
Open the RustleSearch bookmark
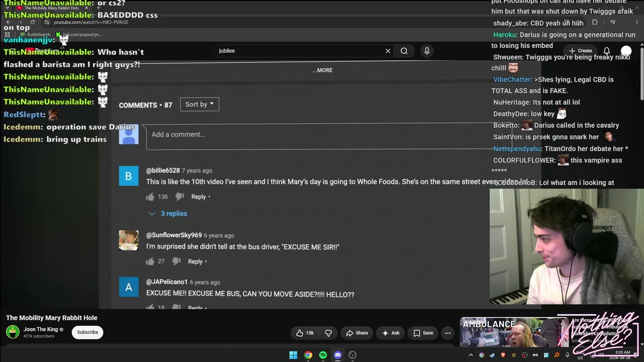35,35
